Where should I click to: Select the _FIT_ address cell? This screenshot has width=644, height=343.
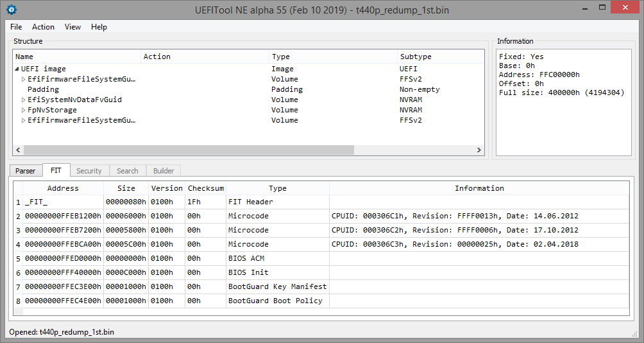63,202
